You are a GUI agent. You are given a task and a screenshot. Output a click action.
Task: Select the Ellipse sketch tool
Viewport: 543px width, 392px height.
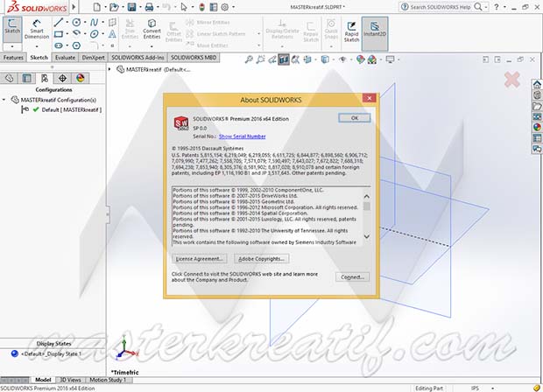click(94, 34)
